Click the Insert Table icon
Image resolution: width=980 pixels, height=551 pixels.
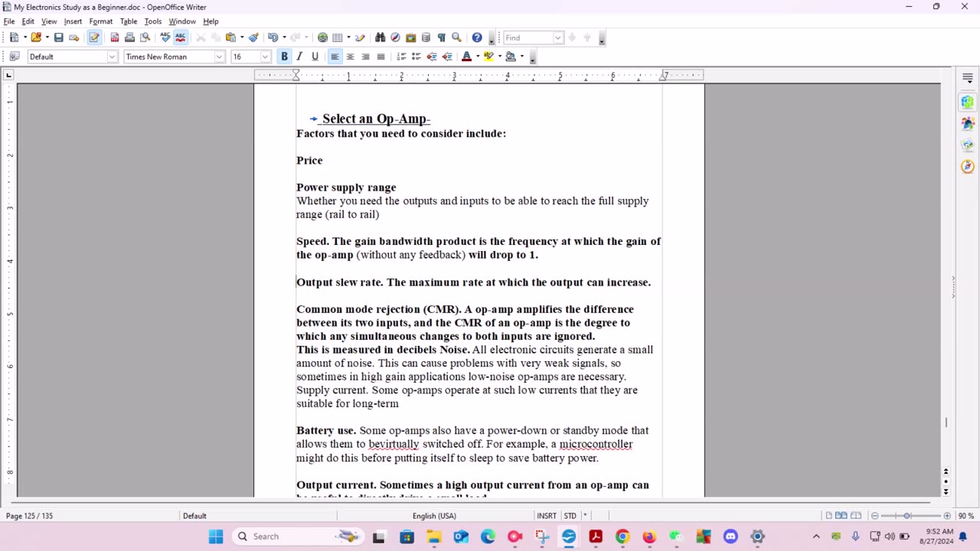click(x=337, y=37)
